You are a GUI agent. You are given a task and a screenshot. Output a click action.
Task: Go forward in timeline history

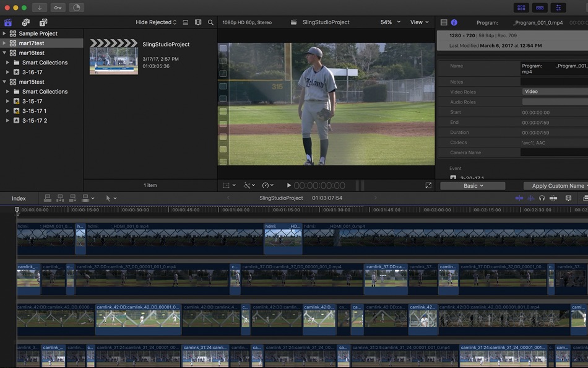375,198
